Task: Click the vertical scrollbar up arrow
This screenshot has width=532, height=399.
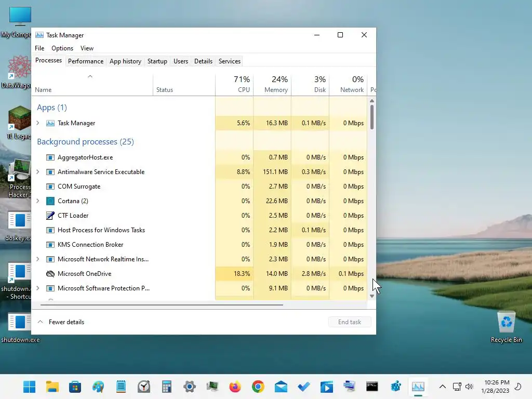Action: [372, 101]
